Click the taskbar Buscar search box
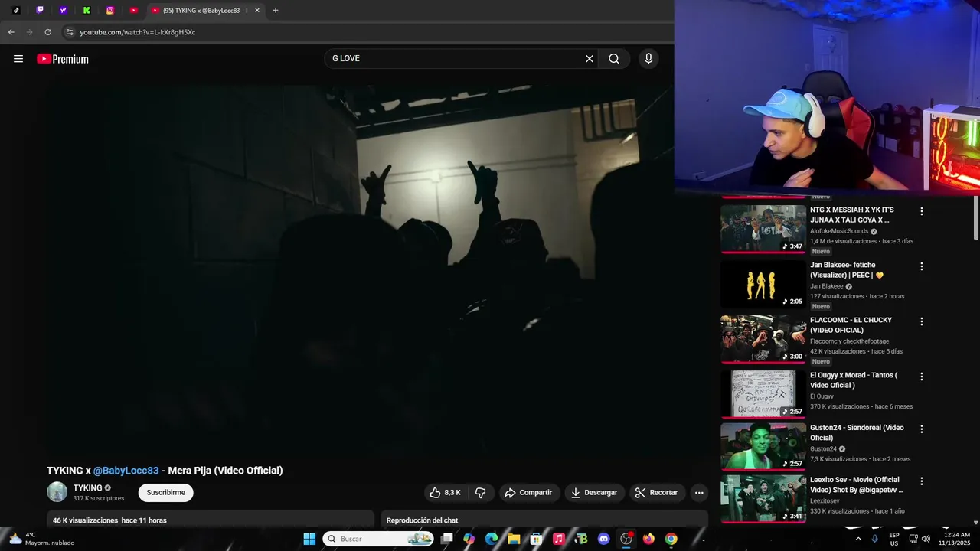Viewport: 980px width, 551px height. coord(378,539)
